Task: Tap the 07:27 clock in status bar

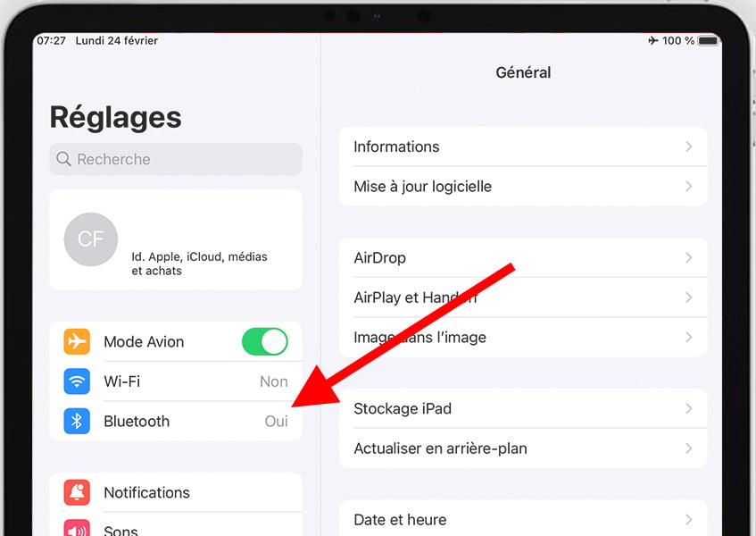Action: tap(51, 40)
